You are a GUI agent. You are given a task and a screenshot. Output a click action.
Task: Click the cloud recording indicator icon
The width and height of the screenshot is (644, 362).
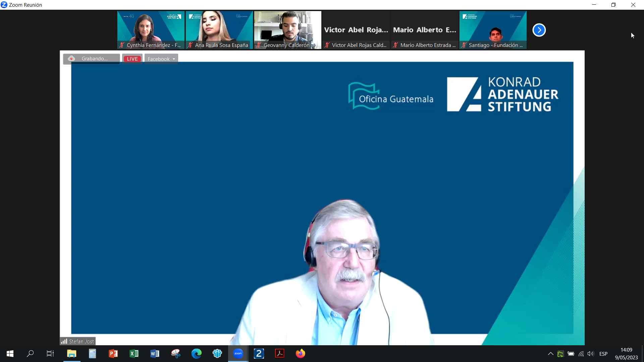71,59
